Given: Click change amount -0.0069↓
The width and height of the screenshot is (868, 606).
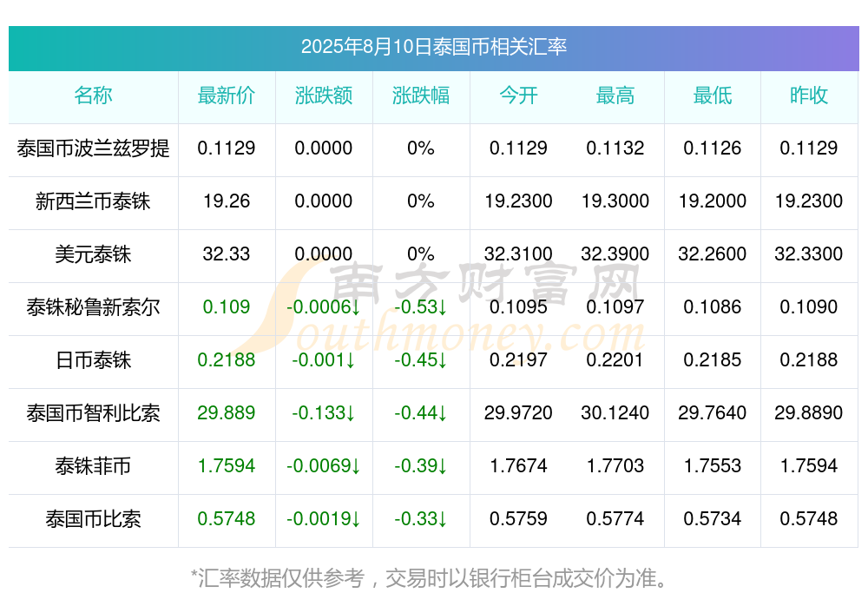Looking at the screenshot, I should pyautogui.click(x=323, y=466).
